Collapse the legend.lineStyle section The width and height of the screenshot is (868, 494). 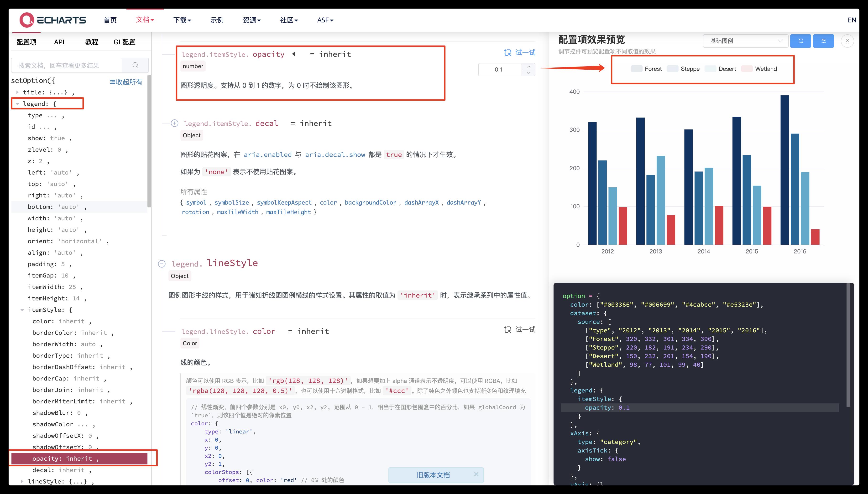click(x=162, y=264)
